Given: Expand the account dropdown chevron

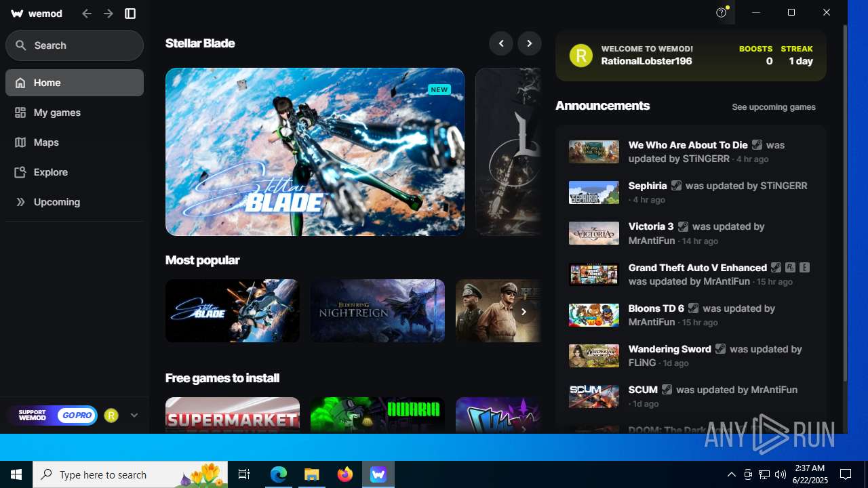Looking at the screenshot, I should [134, 415].
